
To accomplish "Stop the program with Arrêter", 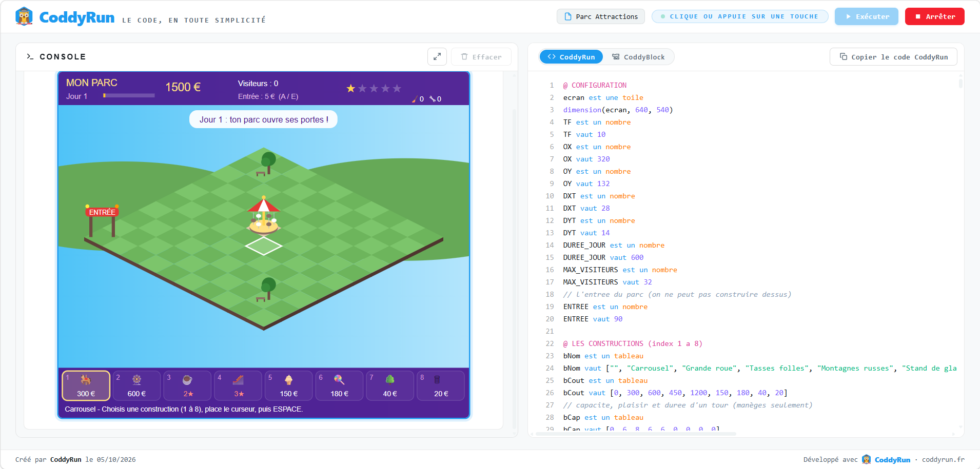I will click(934, 16).
